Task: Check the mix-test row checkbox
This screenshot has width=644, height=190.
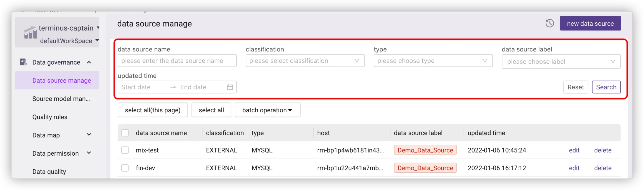Action: pyautogui.click(x=125, y=150)
